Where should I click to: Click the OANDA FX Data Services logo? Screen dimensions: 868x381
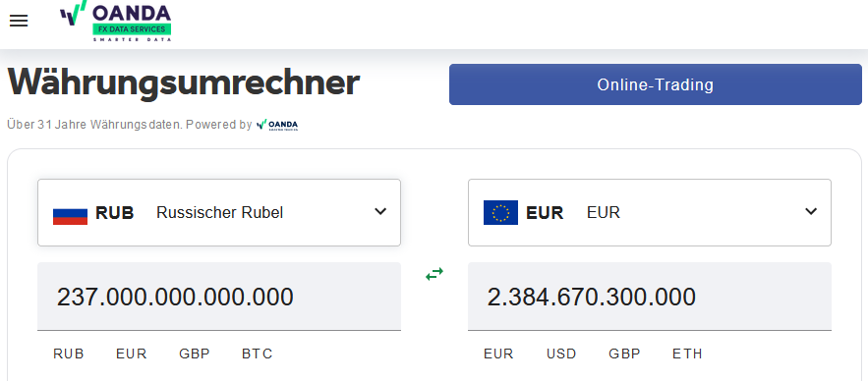tap(116, 21)
